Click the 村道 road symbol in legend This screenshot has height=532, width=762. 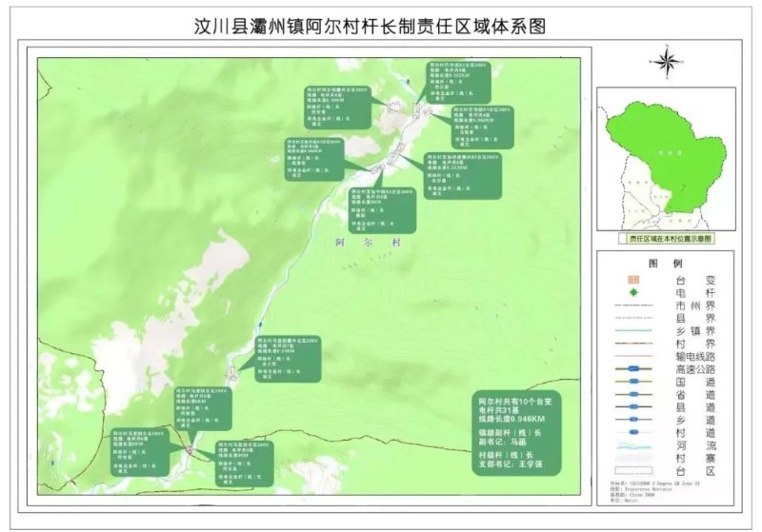[x=633, y=432]
